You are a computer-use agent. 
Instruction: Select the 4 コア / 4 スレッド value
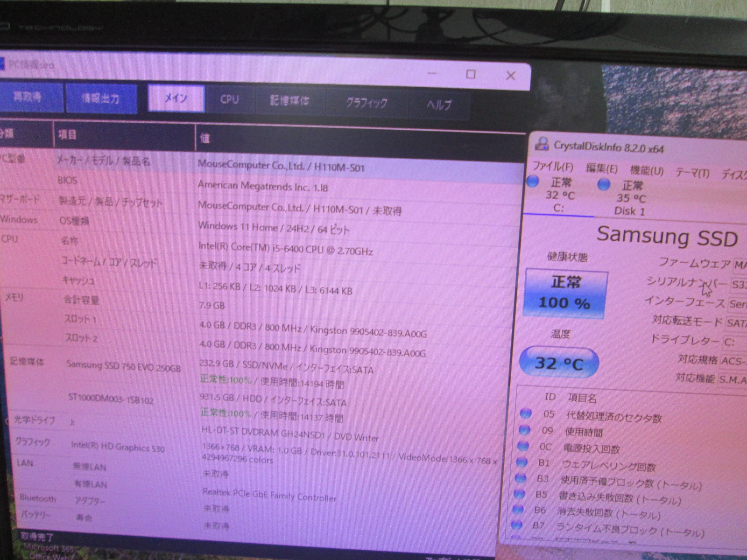pyautogui.click(x=250, y=267)
